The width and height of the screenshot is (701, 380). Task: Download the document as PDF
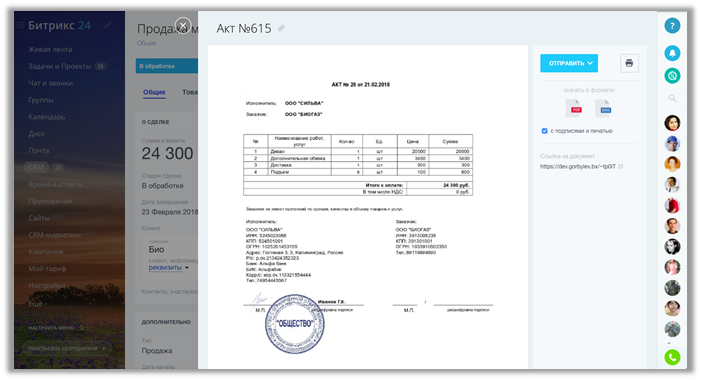pos(575,109)
